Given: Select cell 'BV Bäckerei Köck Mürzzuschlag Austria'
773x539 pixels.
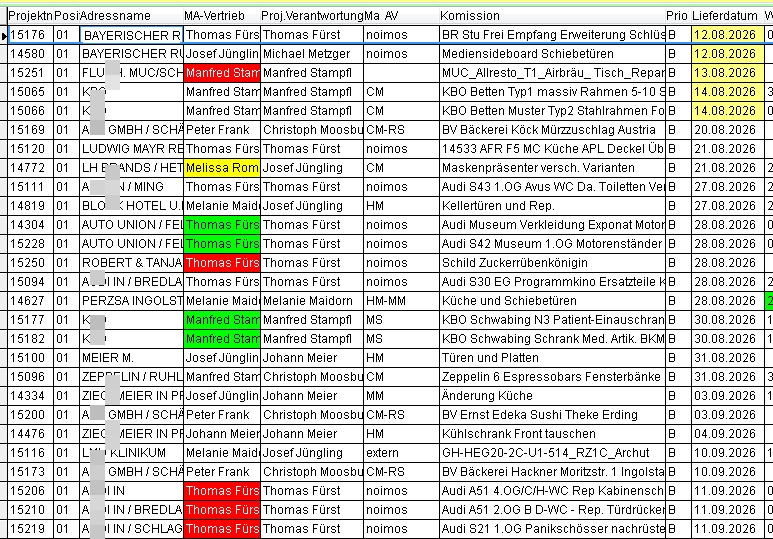Looking at the screenshot, I should pos(552,130).
